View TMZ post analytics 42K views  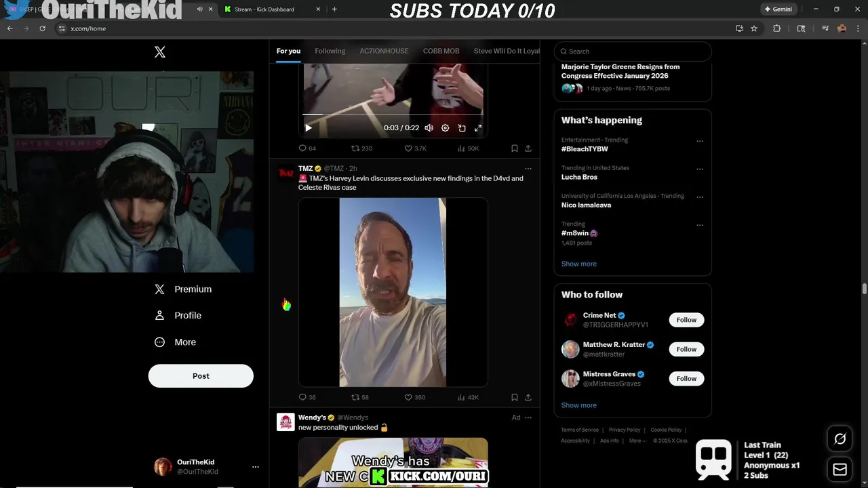pyautogui.click(x=469, y=397)
